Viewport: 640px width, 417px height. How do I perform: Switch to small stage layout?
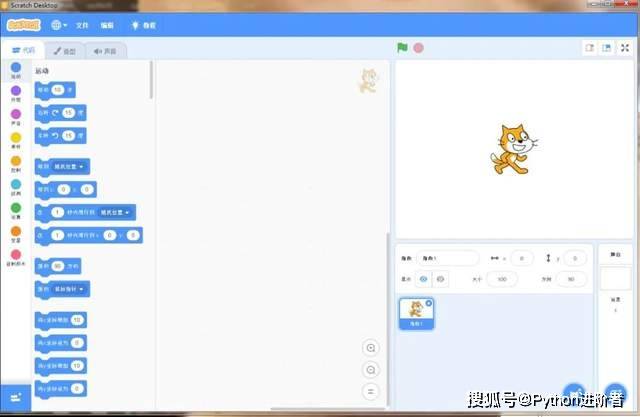tap(589, 48)
